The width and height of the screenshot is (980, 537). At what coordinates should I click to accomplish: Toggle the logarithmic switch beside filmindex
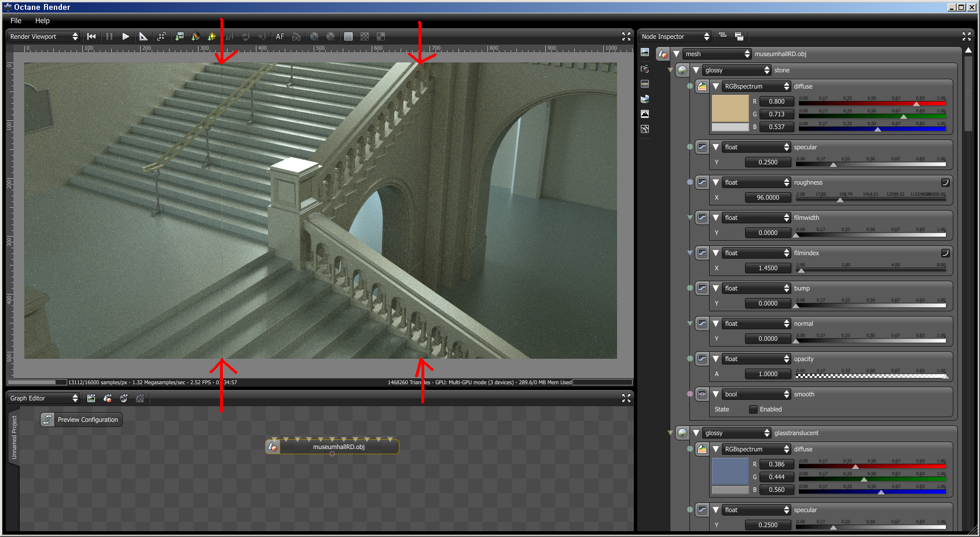(945, 253)
